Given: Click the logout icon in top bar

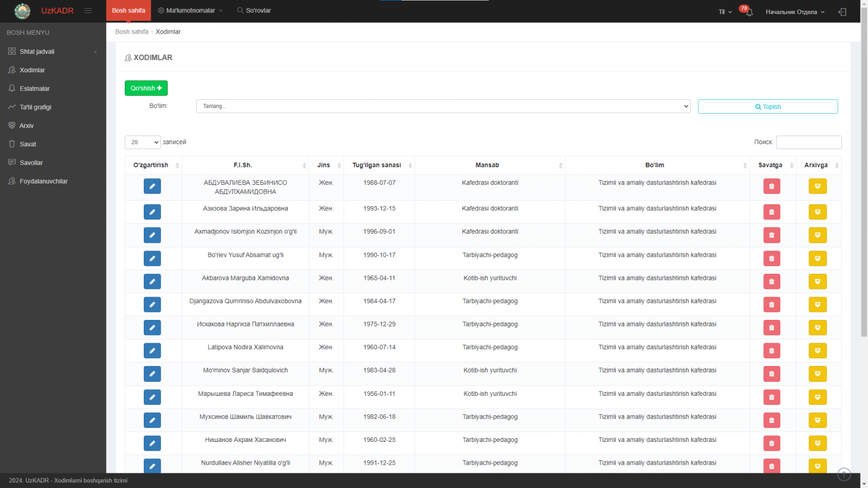Looking at the screenshot, I should tap(842, 12).
